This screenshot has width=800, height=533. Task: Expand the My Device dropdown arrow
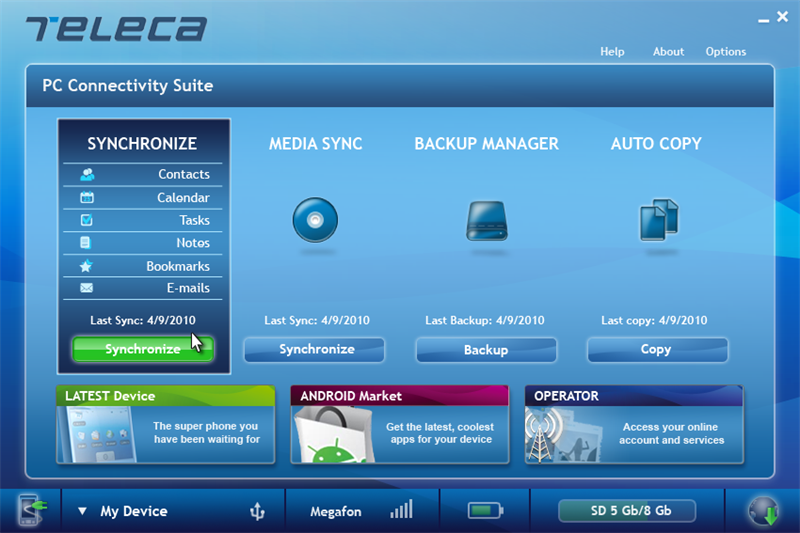click(82, 512)
